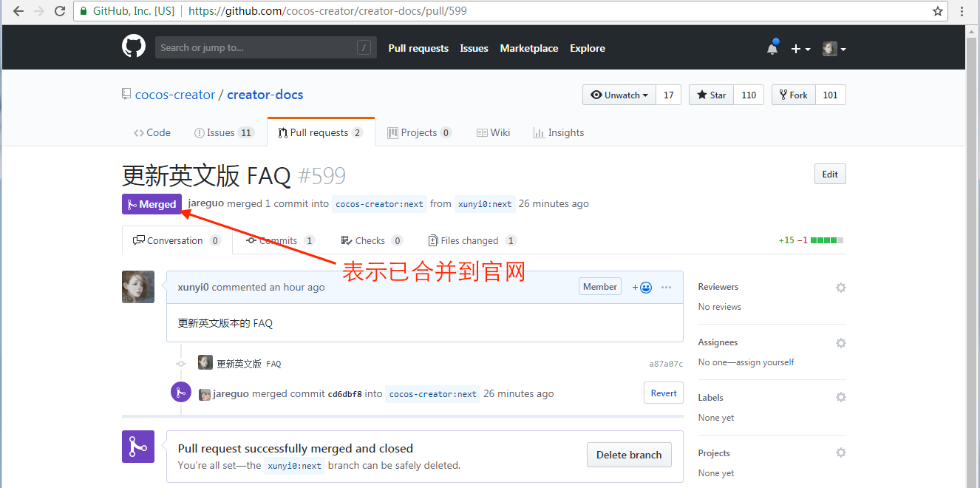Viewport: 980px width, 488px height.
Task: Focus the Search or jump to field
Action: click(x=266, y=48)
